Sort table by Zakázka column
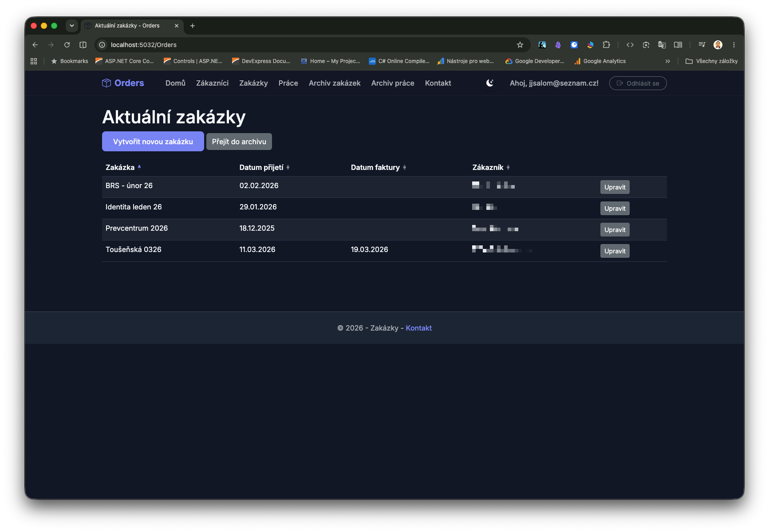769x532 pixels. pos(123,167)
